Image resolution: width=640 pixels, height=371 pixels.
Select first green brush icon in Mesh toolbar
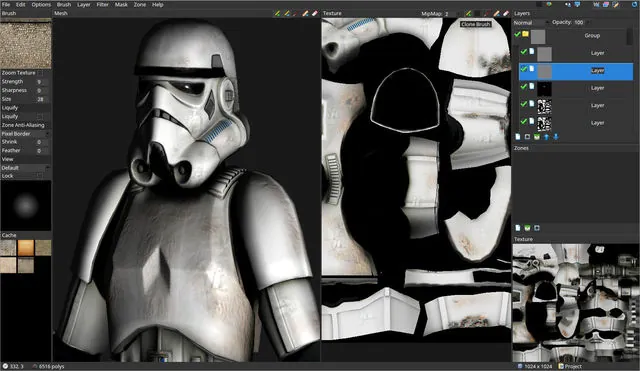click(x=278, y=13)
